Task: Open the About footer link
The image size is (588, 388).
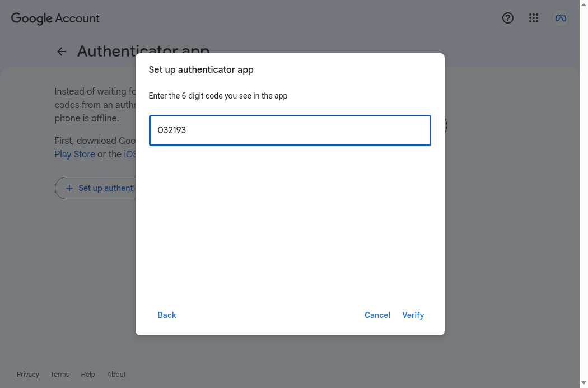Action: 116,375
